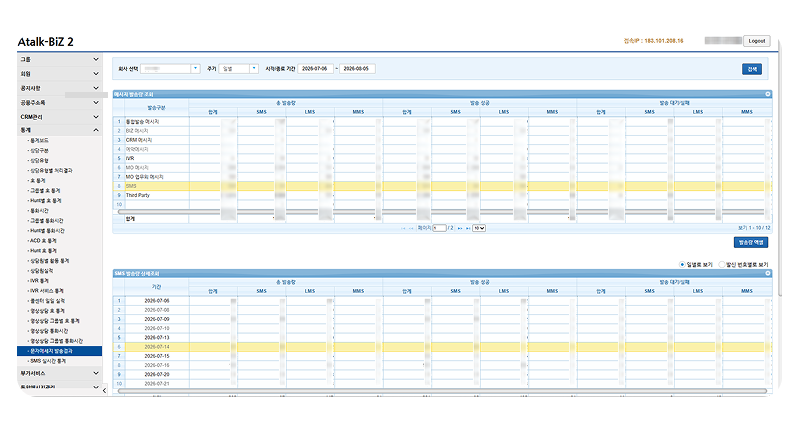Viewport: 800px width, 427px height.
Task: Select 발신 번호별로 보기 radio option
Action: 721,264
